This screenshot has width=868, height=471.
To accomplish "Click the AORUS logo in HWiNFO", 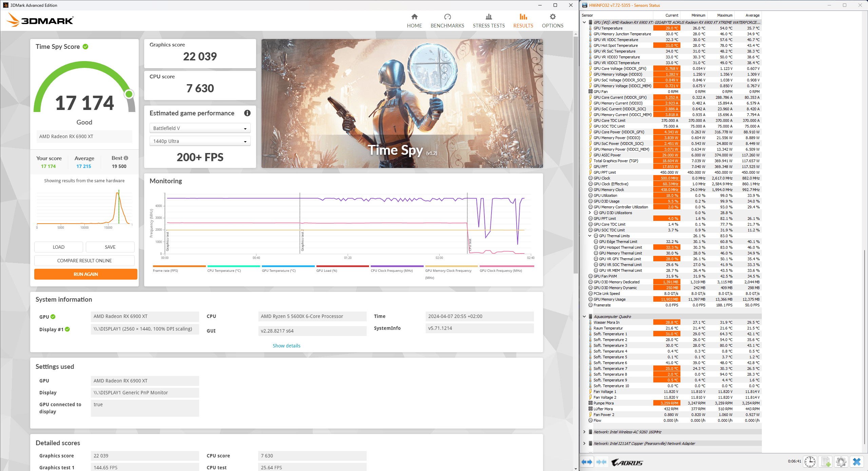I will point(627,463).
